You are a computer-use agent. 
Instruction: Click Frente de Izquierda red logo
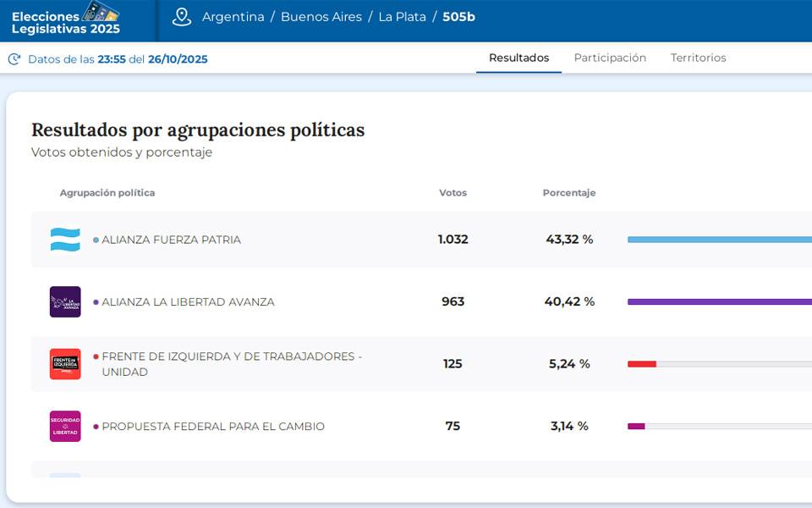click(x=65, y=364)
